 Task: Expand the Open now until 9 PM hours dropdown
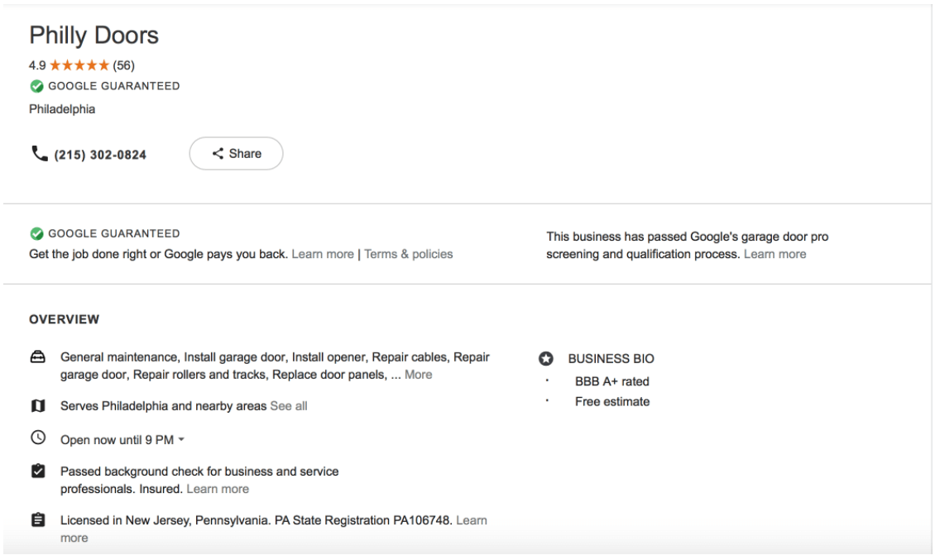pos(122,440)
